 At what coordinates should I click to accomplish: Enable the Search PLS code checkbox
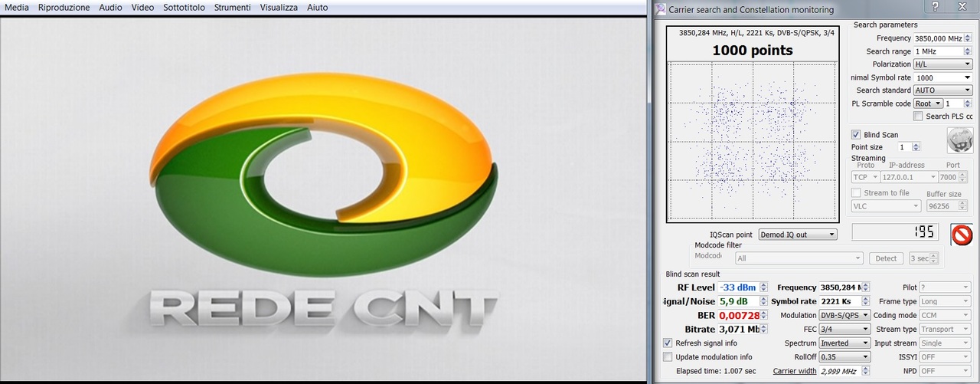point(918,117)
